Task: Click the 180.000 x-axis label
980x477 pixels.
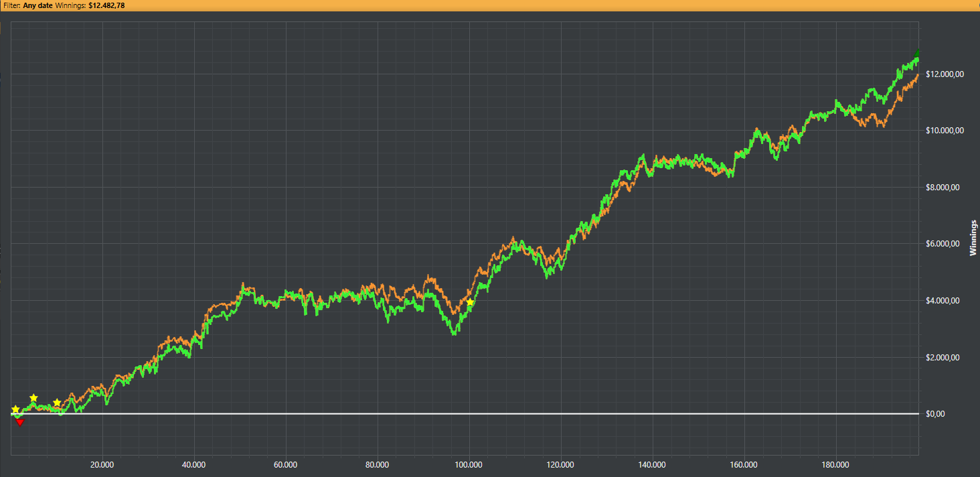Action: pos(835,464)
